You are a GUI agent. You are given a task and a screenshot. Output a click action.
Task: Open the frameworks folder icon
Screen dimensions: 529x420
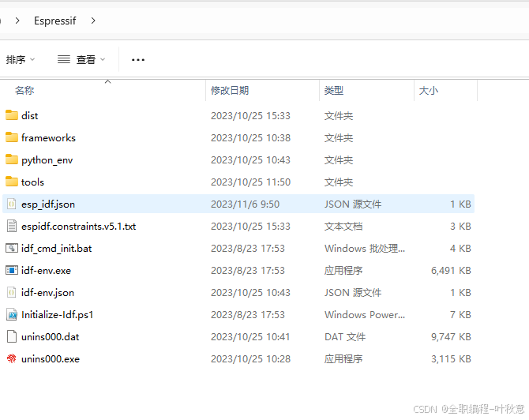point(12,137)
